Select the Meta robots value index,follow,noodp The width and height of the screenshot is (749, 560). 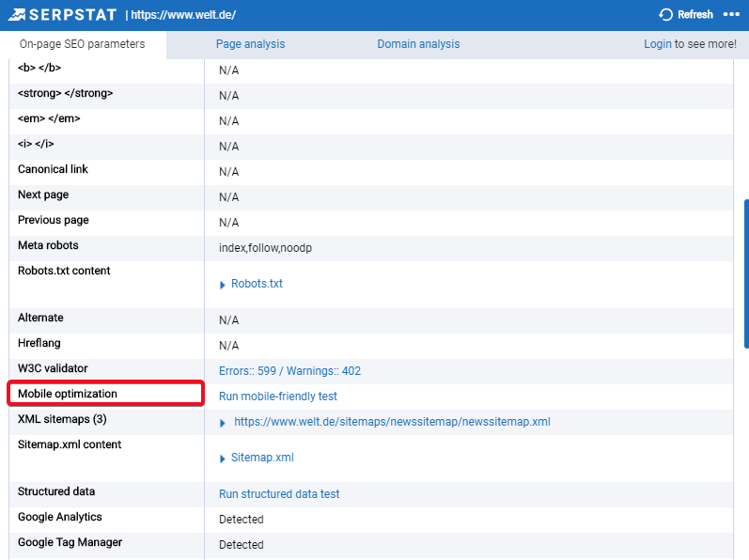265,248
